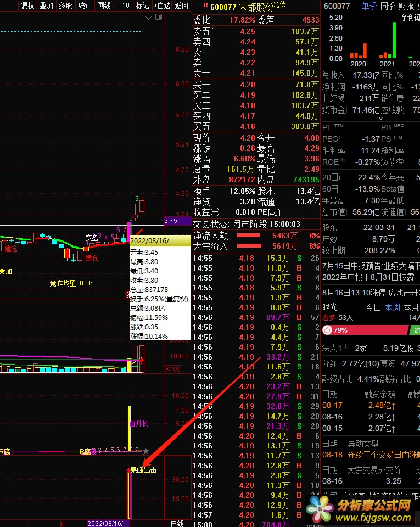Click the red 79% bullish sentiment bar
The width and height of the screenshot is (420, 527).
coord(366,330)
